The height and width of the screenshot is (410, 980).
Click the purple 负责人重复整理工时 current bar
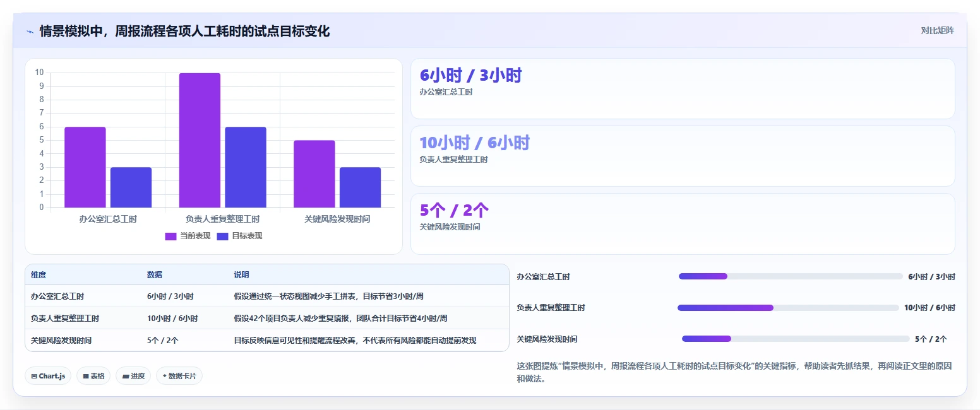pos(200,140)
